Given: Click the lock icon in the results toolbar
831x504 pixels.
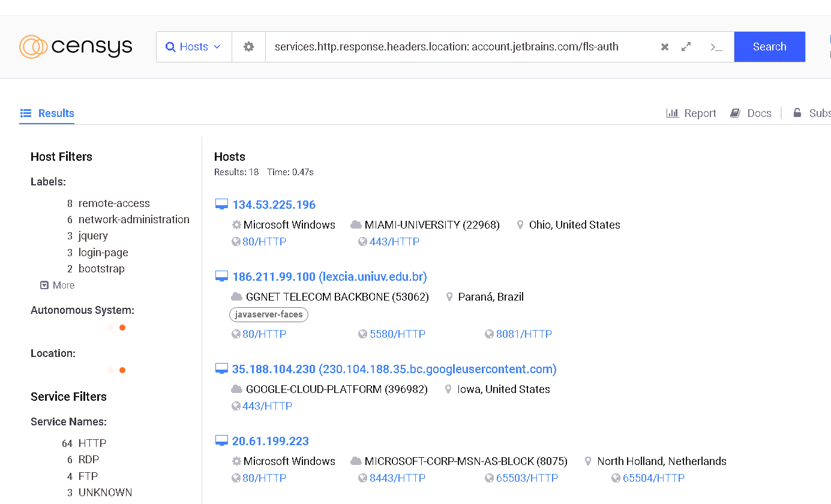Looking at the screenshot, I should [797, 113].
